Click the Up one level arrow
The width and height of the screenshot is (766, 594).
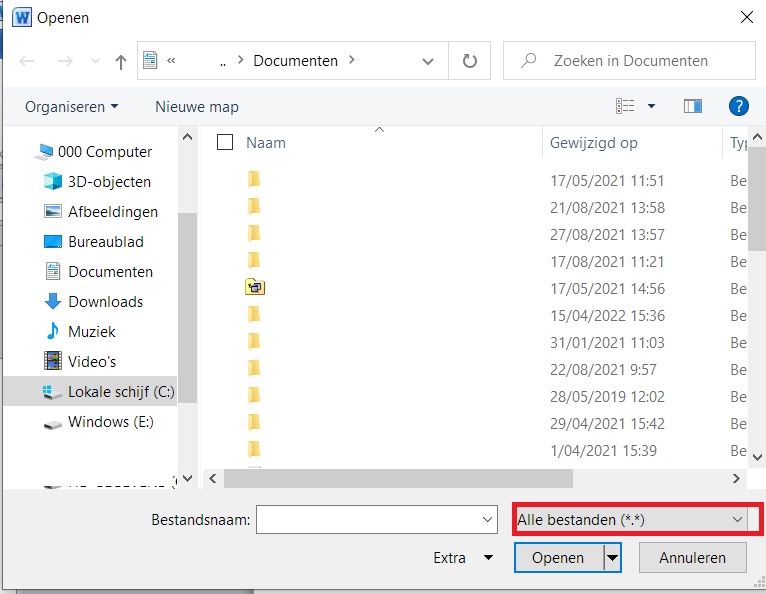[x=121, y=61]
